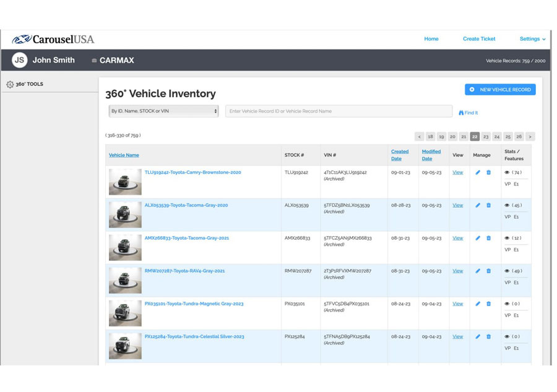This screenshot has height=392, width=557.
Task: Click the 360° Tools gear icon
Action: tap(10, 84)
